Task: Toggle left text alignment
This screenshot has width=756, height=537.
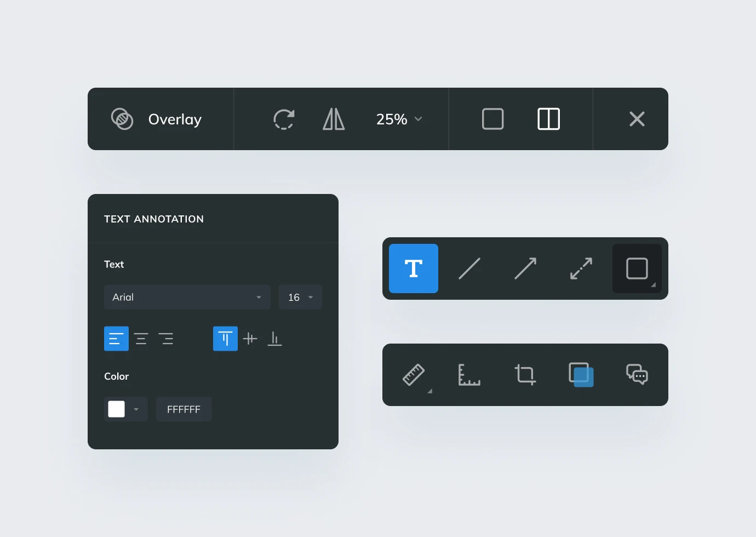Action: tap(116, 339)
